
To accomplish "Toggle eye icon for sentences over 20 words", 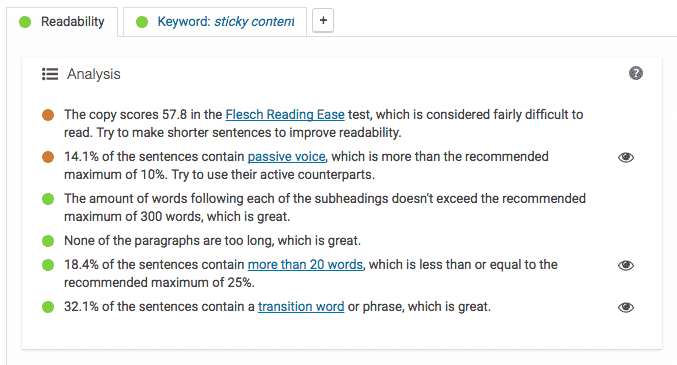I will (x=626, y=265).
